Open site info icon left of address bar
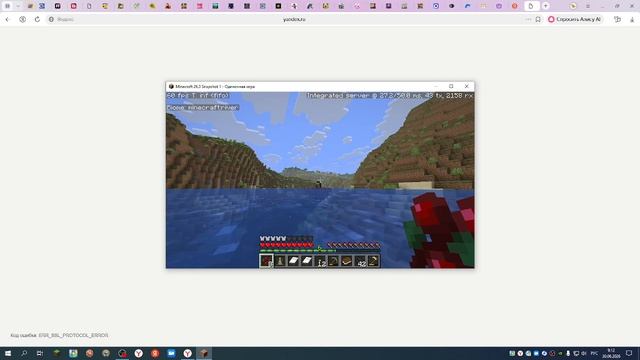This screenshot has height=360, width=640. 51,19
